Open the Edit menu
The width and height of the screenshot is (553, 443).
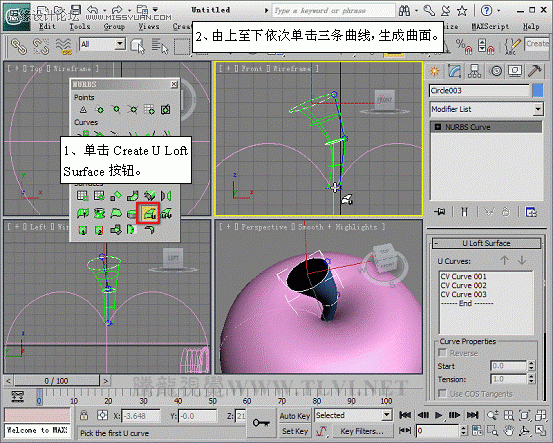48,26
